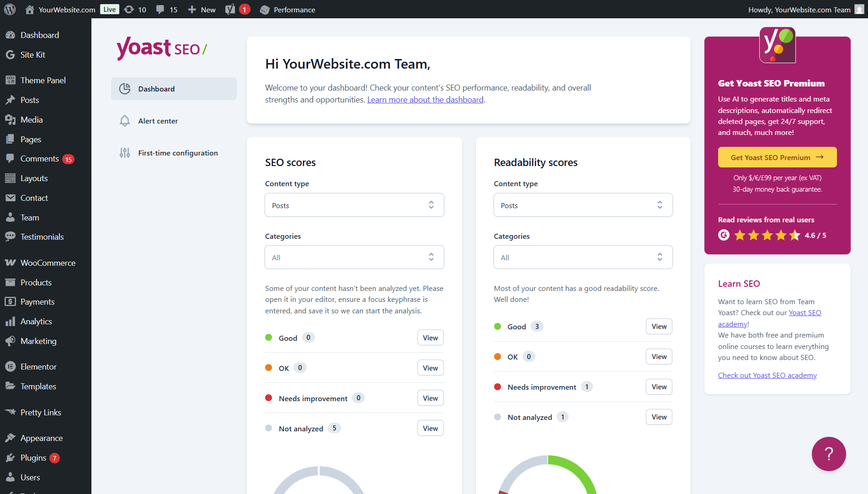Click the home icon for YourWebsite.com

[30, 10]
